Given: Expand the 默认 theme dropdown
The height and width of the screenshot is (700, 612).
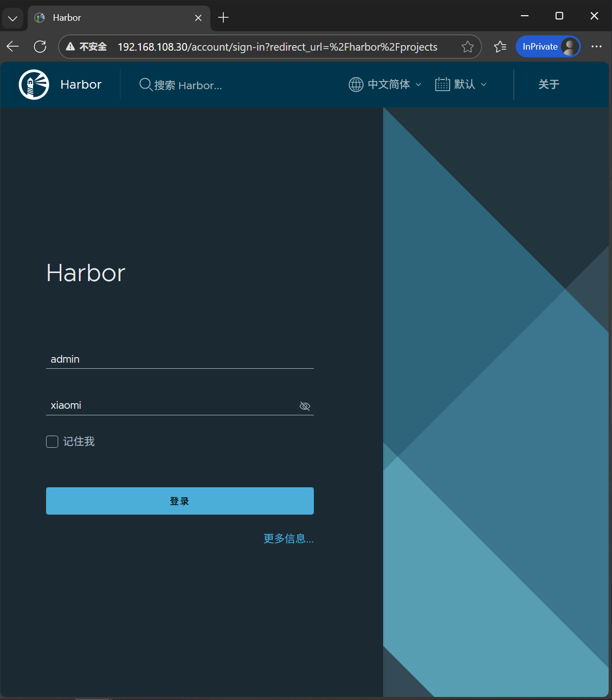Looking at the screenshot, I should pos(461,85).
